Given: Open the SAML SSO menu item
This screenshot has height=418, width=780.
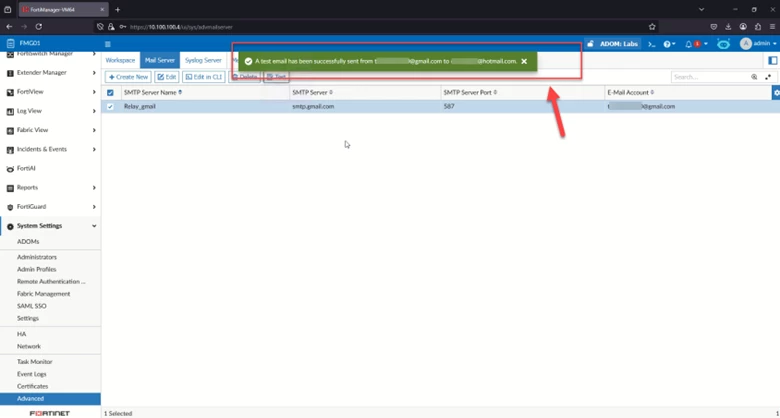Looking at the screenshot, I should 31,306.
